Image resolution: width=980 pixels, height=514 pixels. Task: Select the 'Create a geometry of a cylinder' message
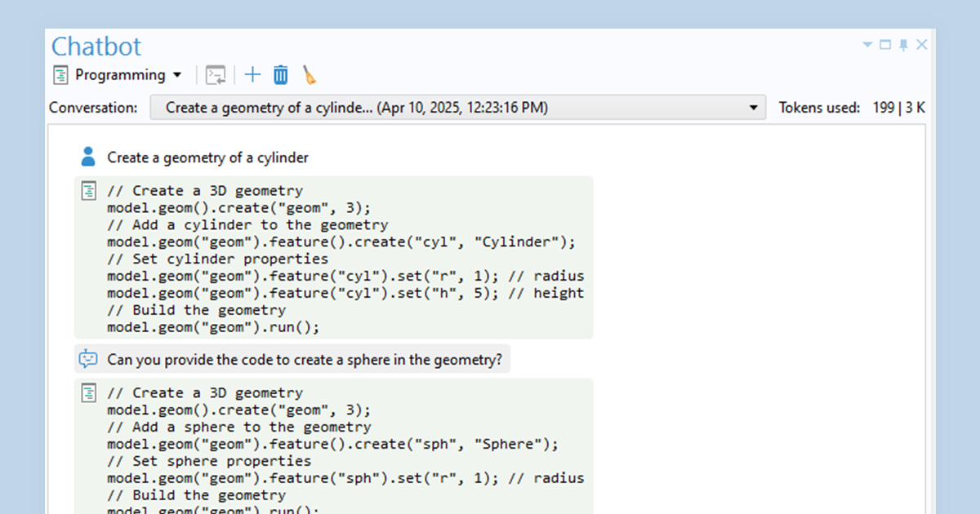(207, 157)
